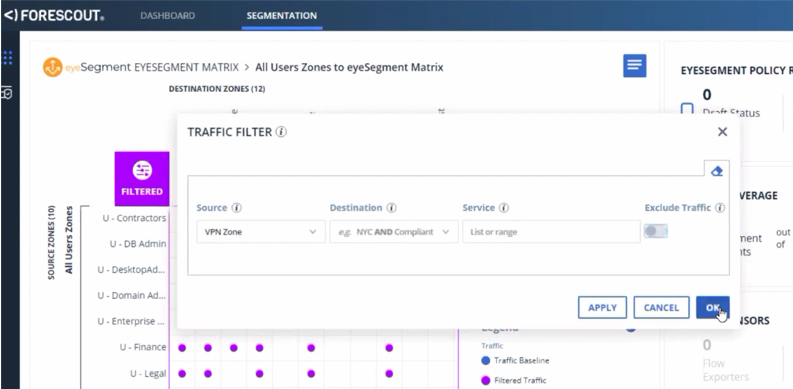Screen dimensions: 793x389
Task: Click the Exclude Traffic info icon
Action: (720, 208)
